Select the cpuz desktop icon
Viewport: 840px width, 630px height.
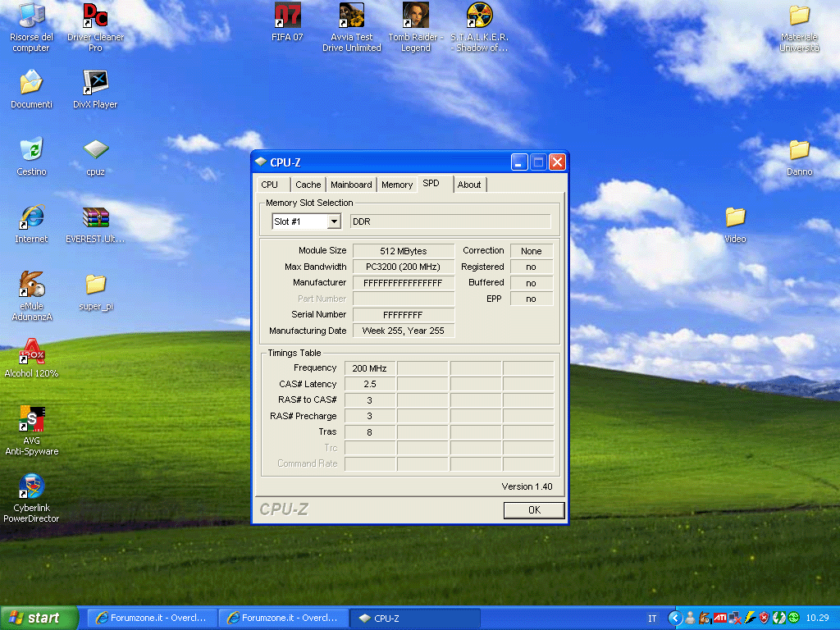point(95,157)
